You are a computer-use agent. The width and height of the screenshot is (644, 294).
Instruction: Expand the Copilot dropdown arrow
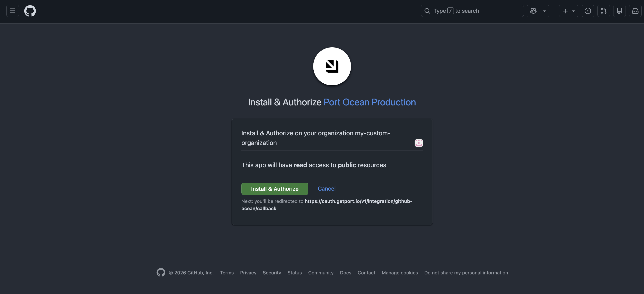click(x=544, y=11)
